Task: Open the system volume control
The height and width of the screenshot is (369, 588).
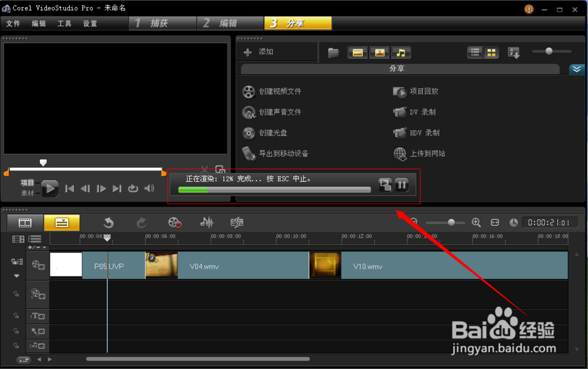Action: coord(149,188)
